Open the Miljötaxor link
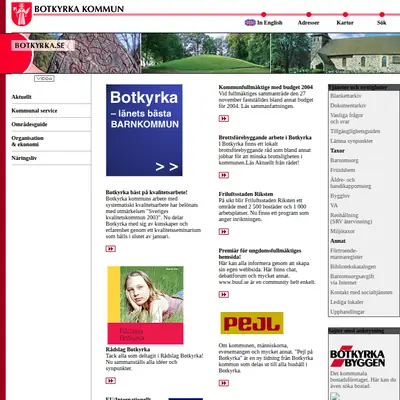Screen dimensions: 400x400 click(x=342, y=231)
